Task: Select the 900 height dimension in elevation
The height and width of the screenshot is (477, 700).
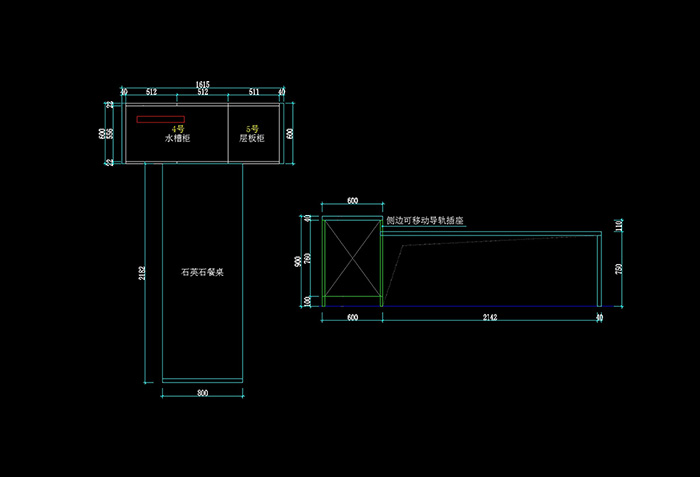Action: click(x=299, y=261)
